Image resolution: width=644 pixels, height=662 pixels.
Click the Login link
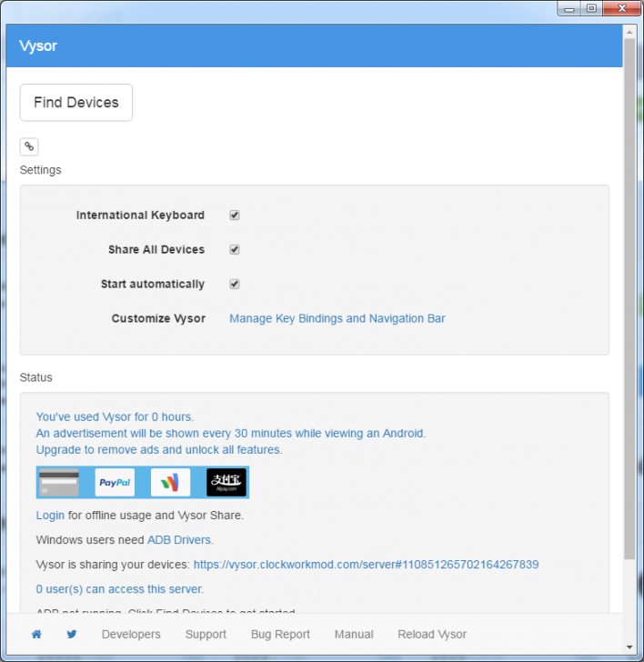click(50, 516)
